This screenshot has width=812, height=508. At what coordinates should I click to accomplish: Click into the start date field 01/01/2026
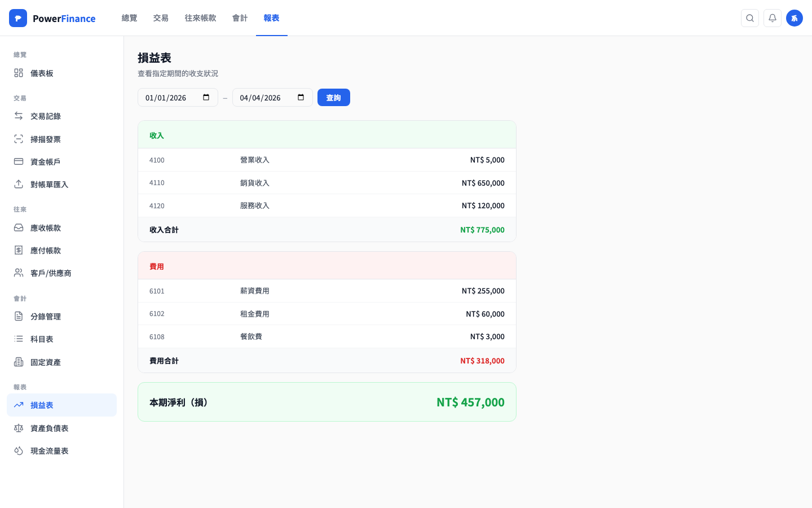click(x=166, y=98)
